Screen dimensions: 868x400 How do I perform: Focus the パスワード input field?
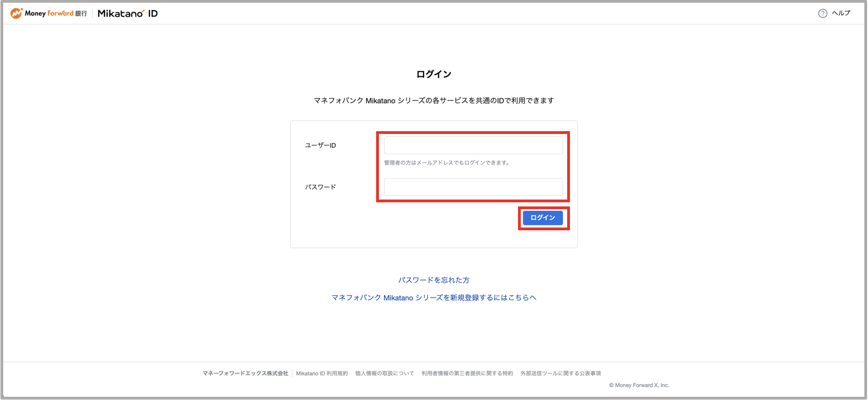473,187
